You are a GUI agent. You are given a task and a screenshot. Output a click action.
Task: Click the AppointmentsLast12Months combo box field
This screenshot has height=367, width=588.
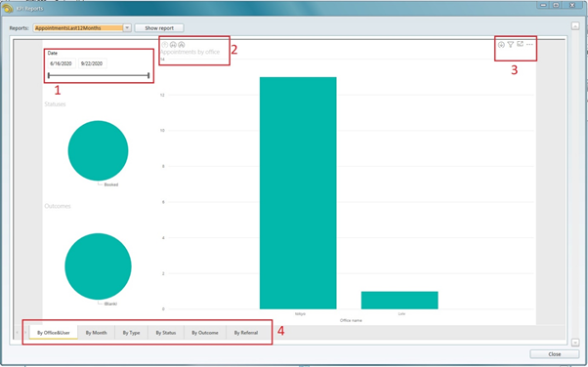pos(78,28)
